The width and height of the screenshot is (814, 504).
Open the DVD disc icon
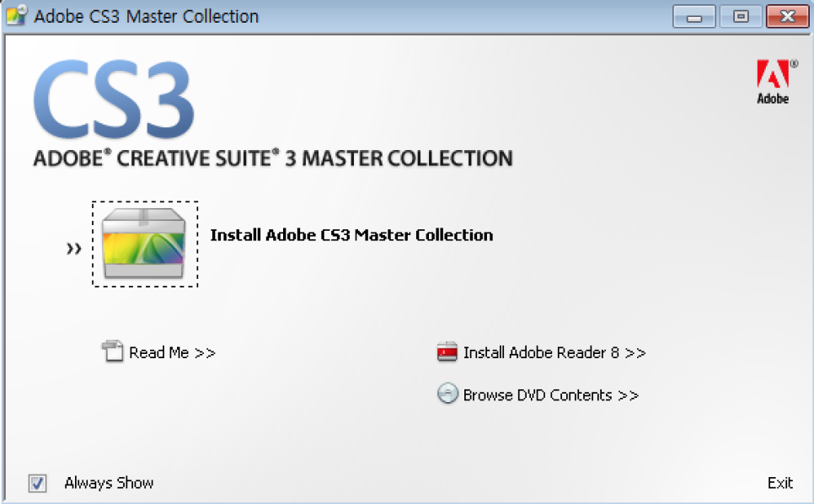(447, 394)
